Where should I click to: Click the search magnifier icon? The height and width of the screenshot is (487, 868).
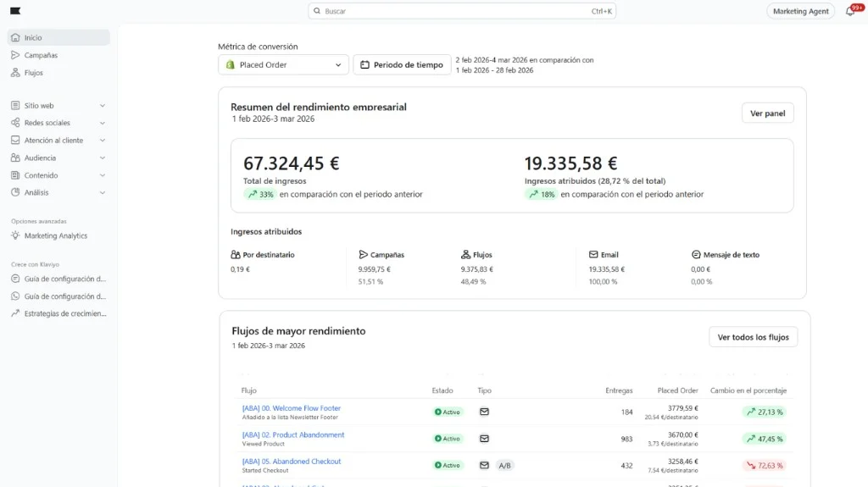click(317, 10)
